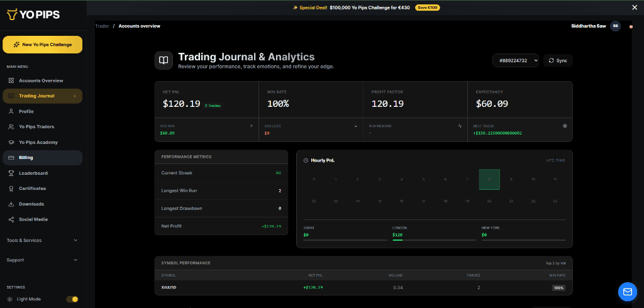
Task: Open Yo Pips Traders page
Action: tap(42, 127)
